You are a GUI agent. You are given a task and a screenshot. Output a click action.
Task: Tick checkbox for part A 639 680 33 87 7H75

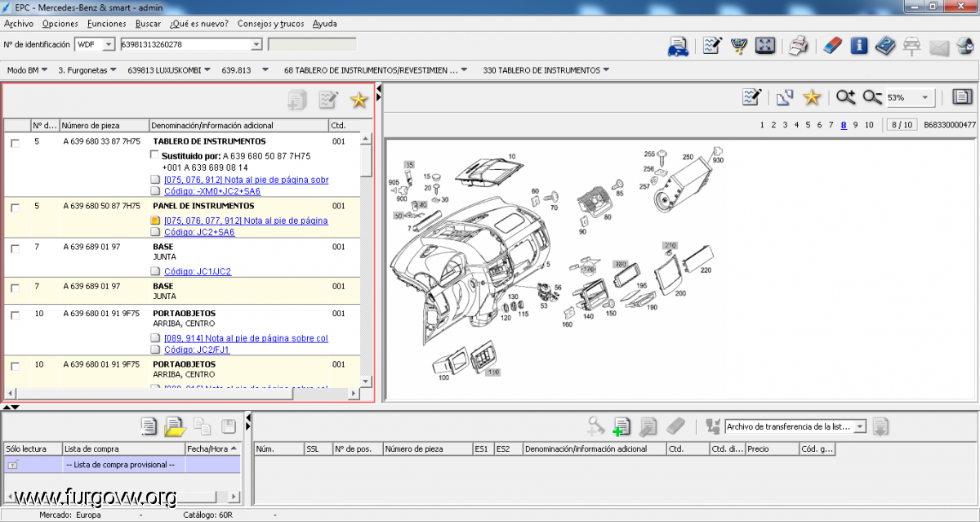tap(15, 143)
